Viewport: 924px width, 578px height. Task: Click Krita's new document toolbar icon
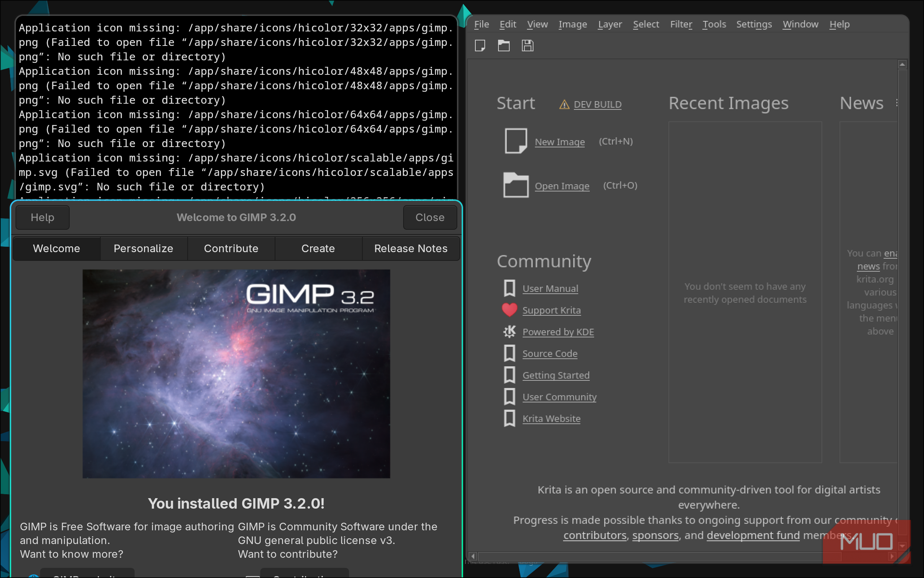click(x=480, y=46)
